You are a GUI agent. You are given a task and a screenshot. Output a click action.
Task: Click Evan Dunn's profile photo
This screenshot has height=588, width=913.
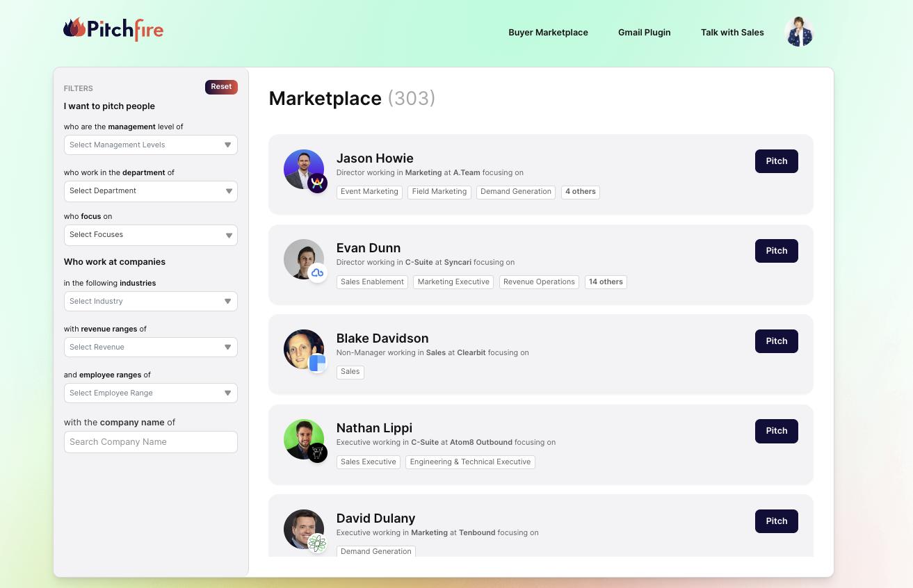point(304,259)
